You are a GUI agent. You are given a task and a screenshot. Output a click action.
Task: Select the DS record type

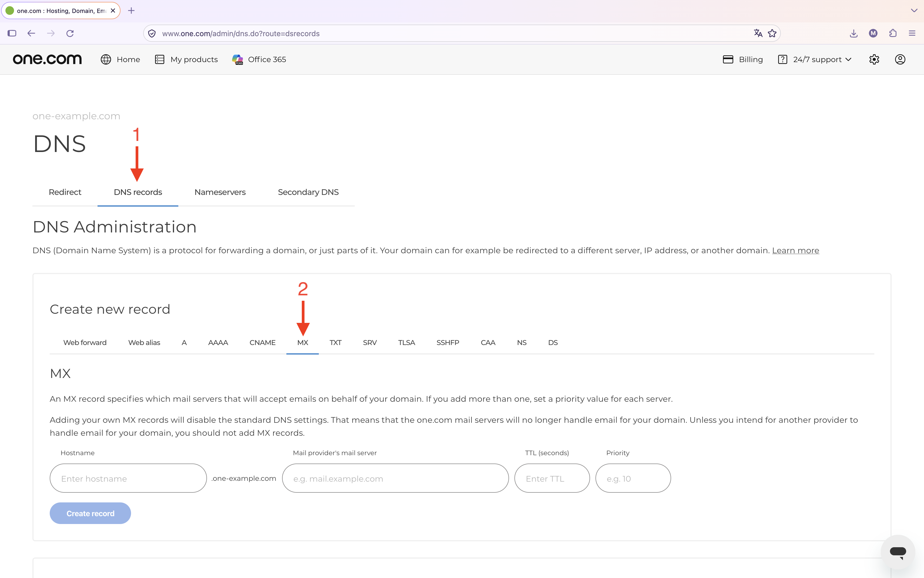[x=553, y=343]
